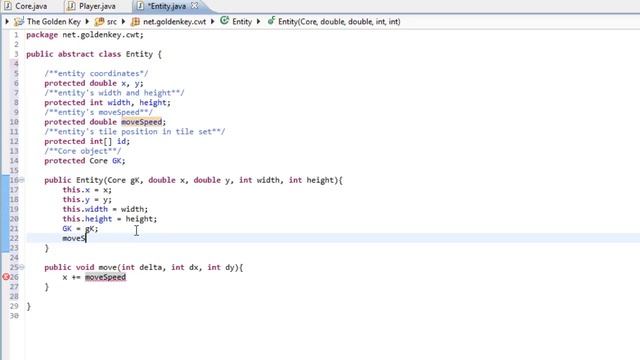Click 'this.height = height;' statement
This screenshot has height=360, width=640.
(x=110, y=219)
